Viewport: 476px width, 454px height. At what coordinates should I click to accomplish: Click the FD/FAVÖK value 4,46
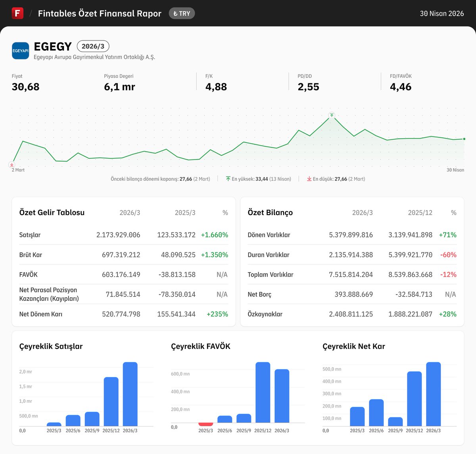coord(401,87)
